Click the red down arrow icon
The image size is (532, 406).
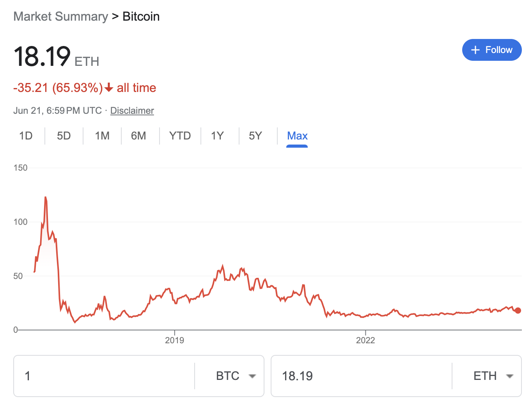(109, 88)
